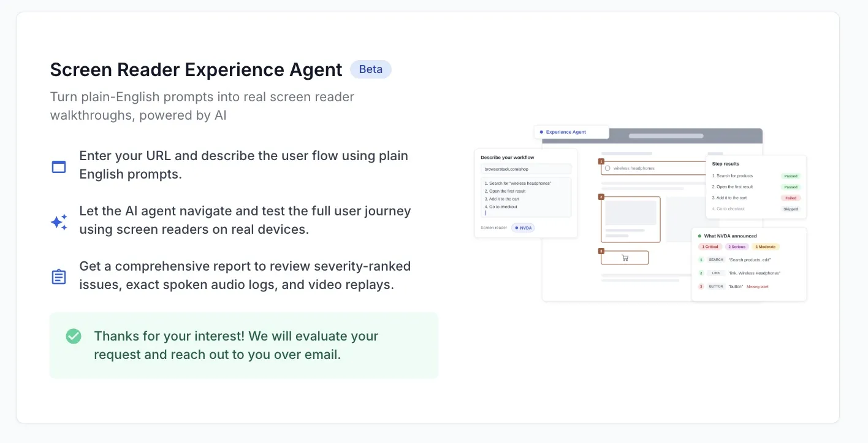The width and height of the screenshot is (868, 443).
Task: Click the Passed badge for "Open the first result" in Step results
Action: (x=791, y=187)
